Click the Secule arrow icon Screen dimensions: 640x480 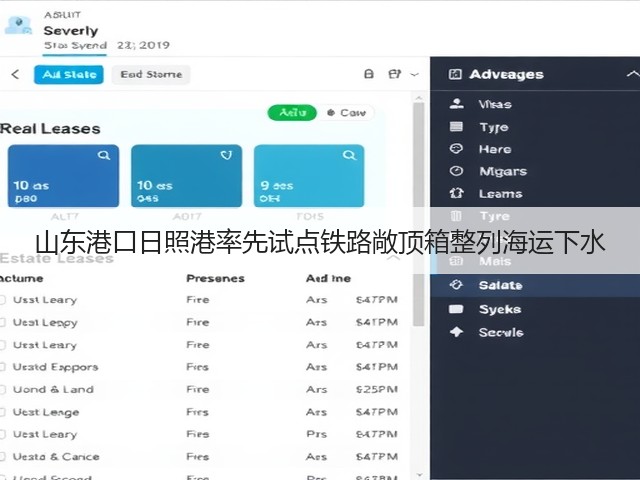click(x=456, y=331)
